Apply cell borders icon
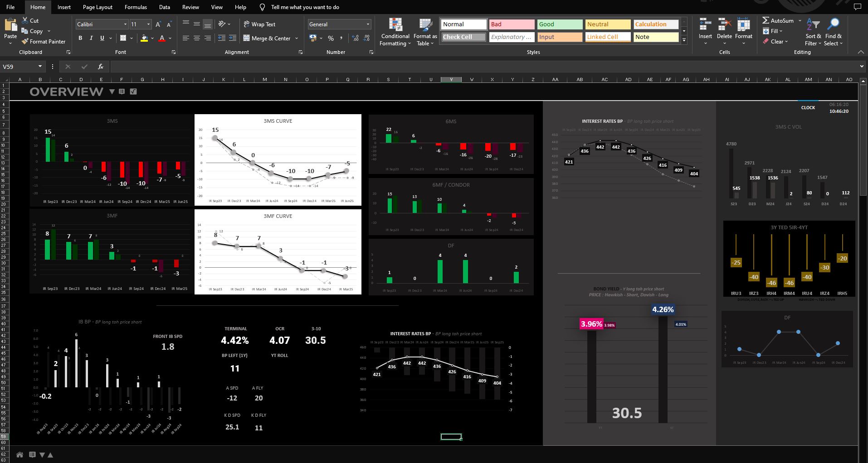868x463 pixels. (123, 38)
